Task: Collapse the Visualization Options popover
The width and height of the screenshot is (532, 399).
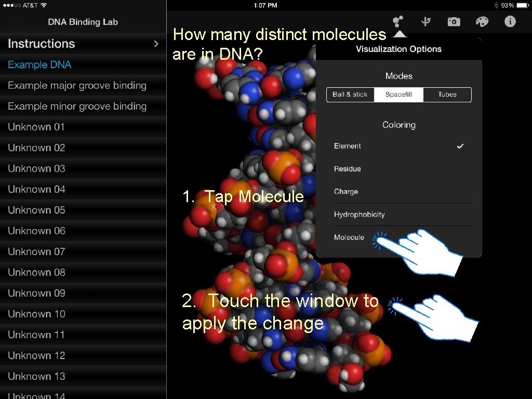Action: click(398, 49)
